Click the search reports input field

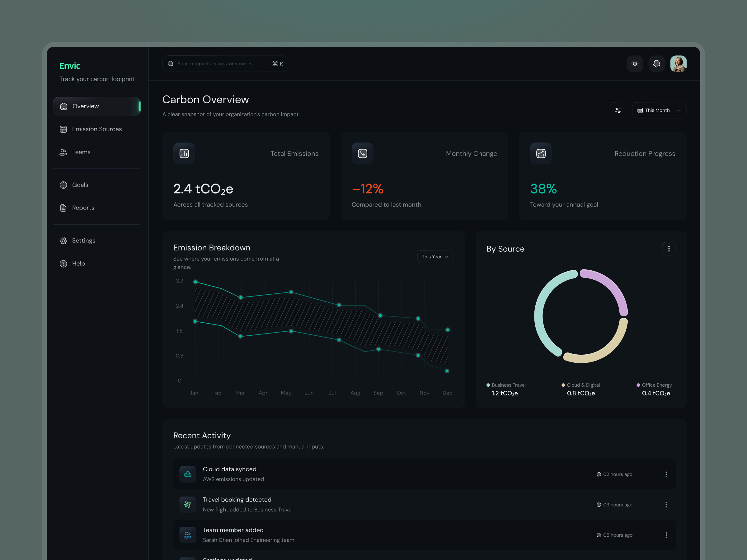pyautogui.click(x=225, y=63)
